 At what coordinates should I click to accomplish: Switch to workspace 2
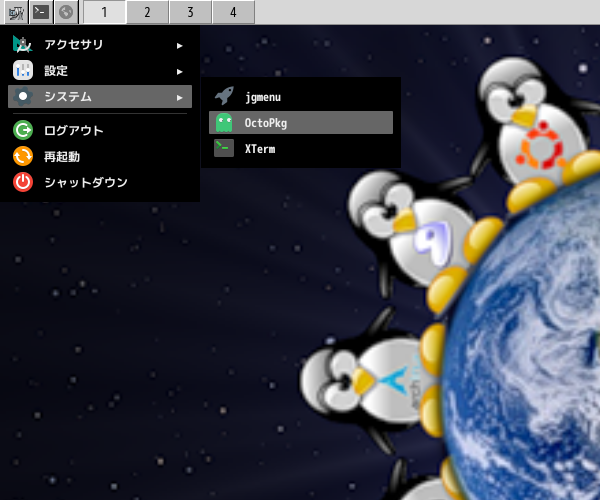tap(147, 12)
